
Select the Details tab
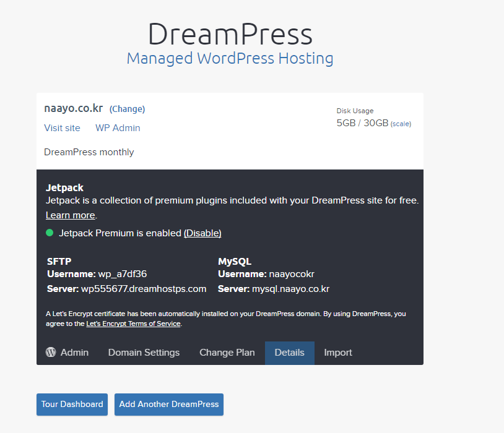289,353
